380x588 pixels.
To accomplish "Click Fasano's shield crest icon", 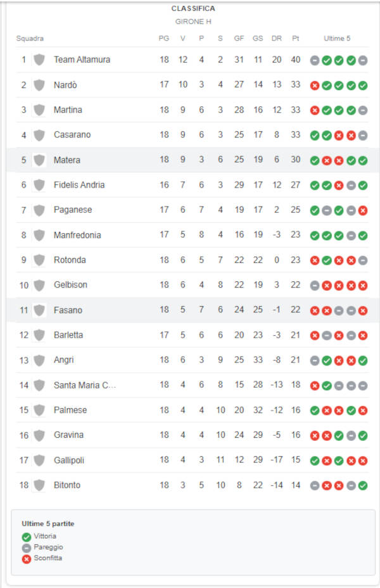I will (x=39, y=310).
